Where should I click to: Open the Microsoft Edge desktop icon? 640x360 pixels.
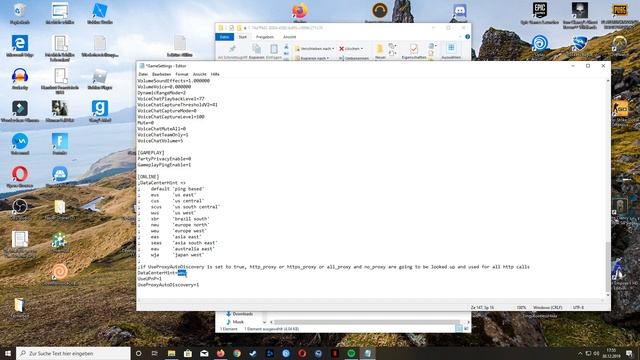pos(20,46)
